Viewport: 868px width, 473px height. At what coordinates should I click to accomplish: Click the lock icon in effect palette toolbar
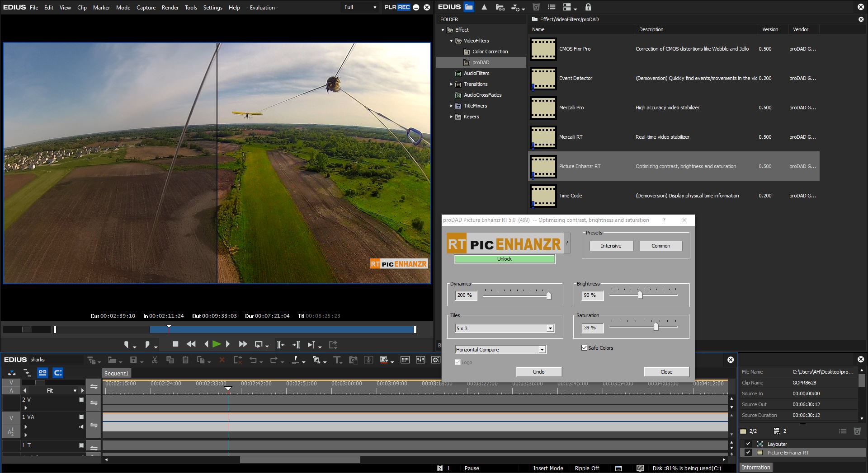pos(588,7)
